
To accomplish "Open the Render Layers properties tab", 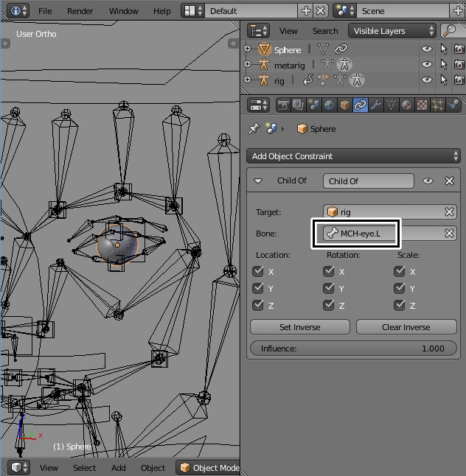I will tap(299, 105).
